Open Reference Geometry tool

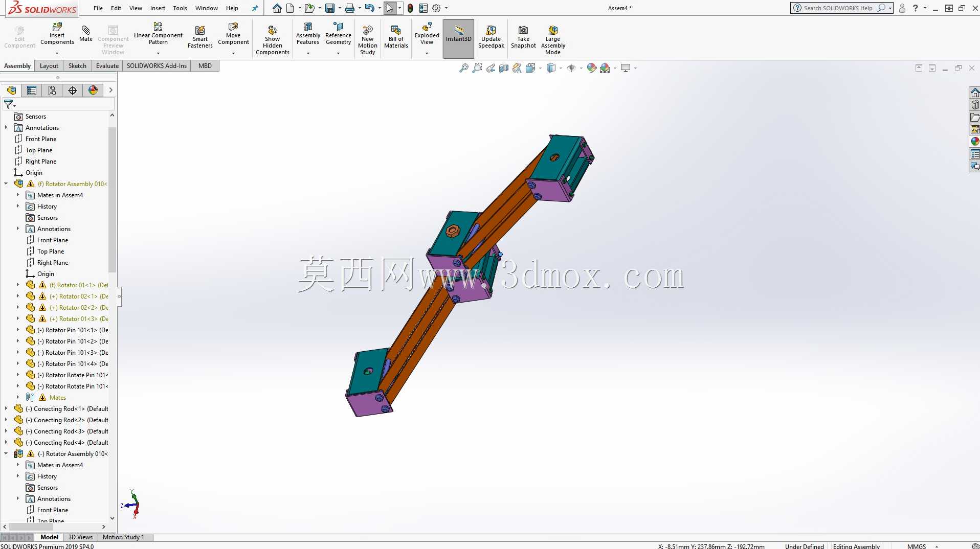pos(338,34)
